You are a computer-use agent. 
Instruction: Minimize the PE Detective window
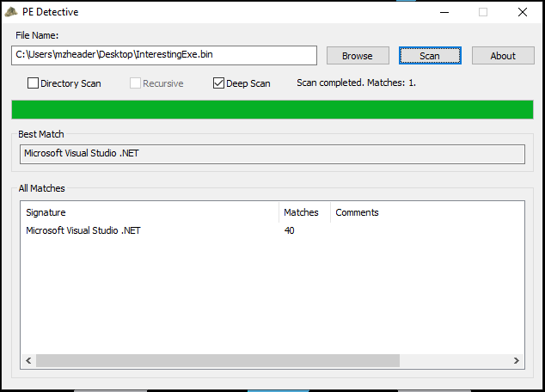(x=444, y=12)
